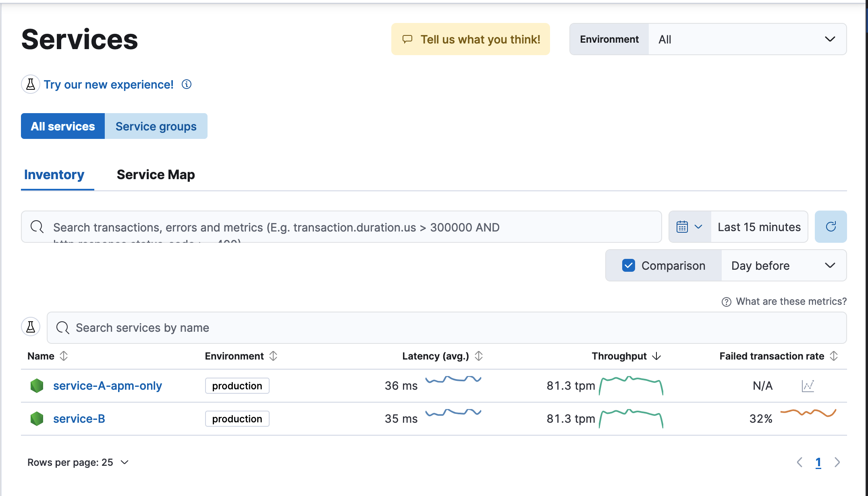Click the refresh icon next to time range
The image size is (868, 496).
831,226
